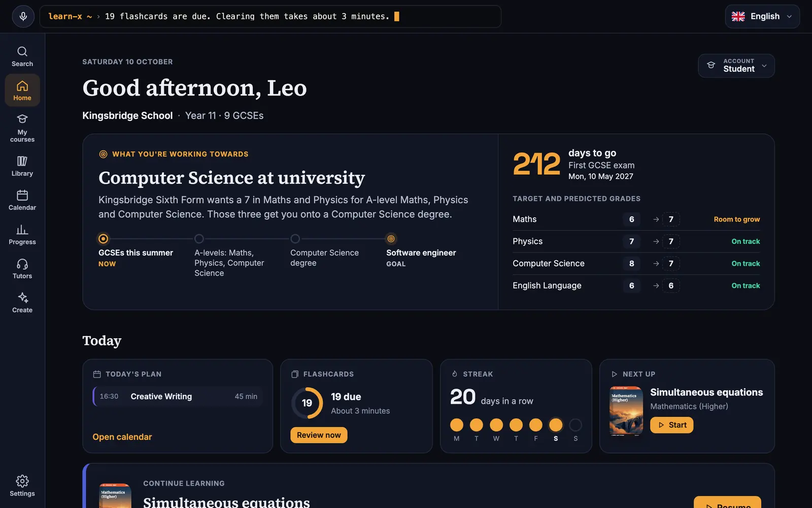Select the Computer Science grade row

(x=636, y=264)
